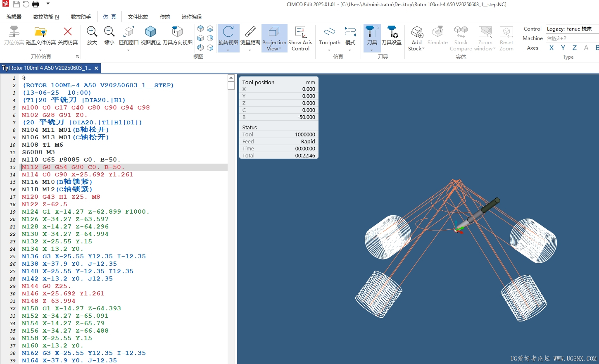Click the Reset Zoom icon
This screenshot has height=364, width=599.
506,31
